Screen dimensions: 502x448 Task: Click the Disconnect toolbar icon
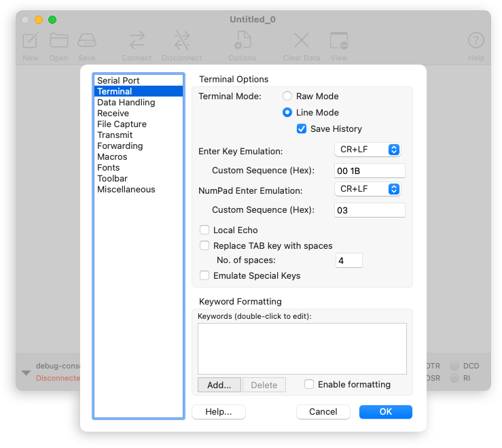point(181,41)
